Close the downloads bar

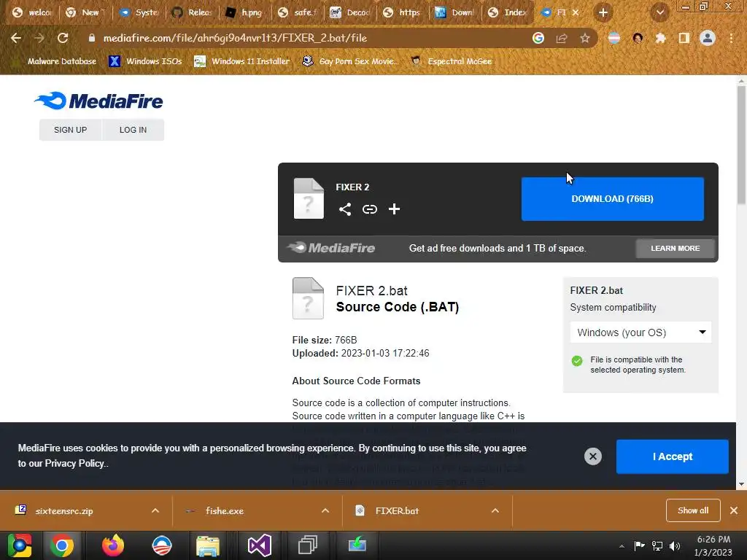point(734,510)
